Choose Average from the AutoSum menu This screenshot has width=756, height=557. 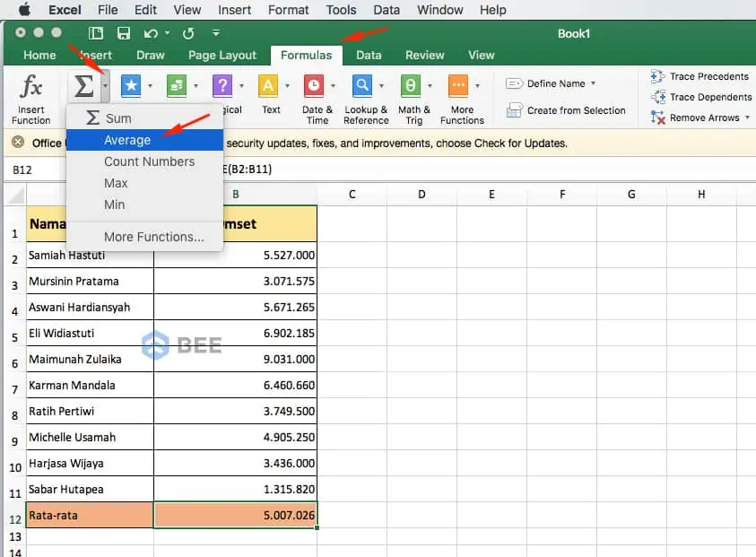(144, 140)
